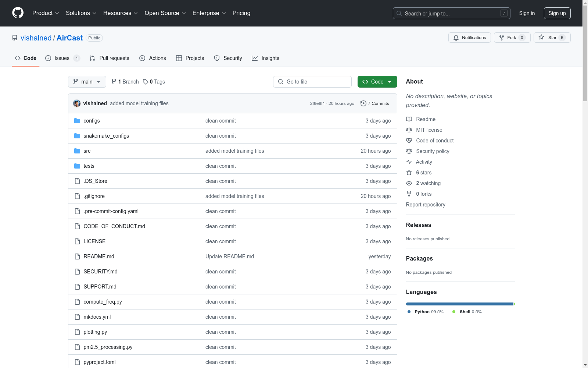Select the Code tab
588x368 pixels.
pos(26,58)
